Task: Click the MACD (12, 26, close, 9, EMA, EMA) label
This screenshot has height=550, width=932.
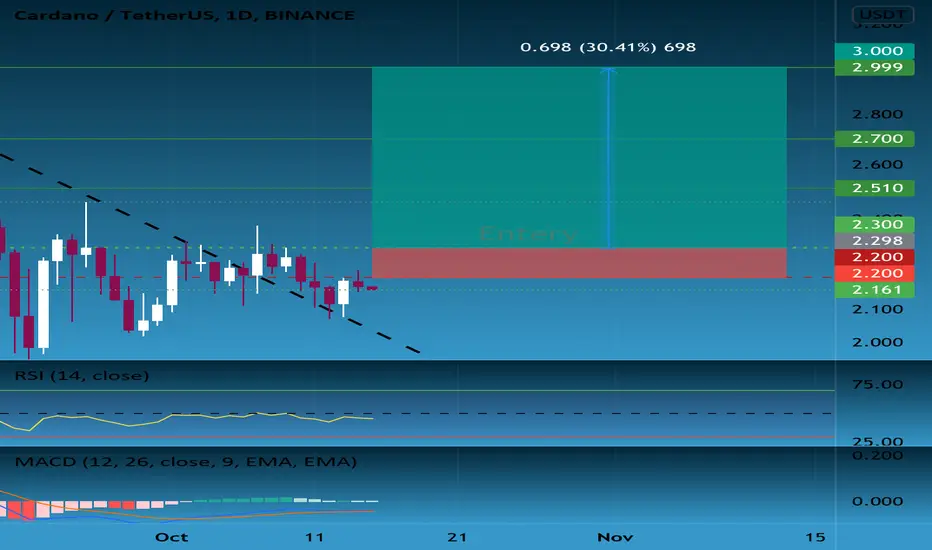Action: pyautogui.click(x=185, y=462)
